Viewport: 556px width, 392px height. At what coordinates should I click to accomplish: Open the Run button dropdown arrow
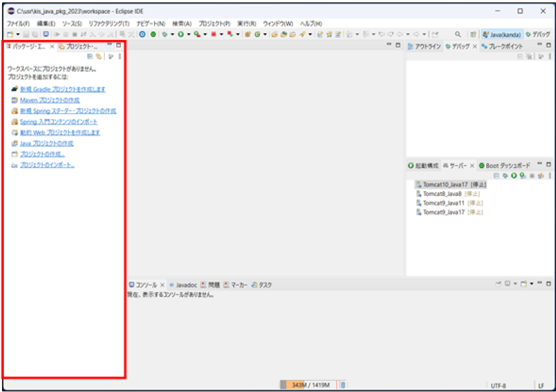click(188, 34)
